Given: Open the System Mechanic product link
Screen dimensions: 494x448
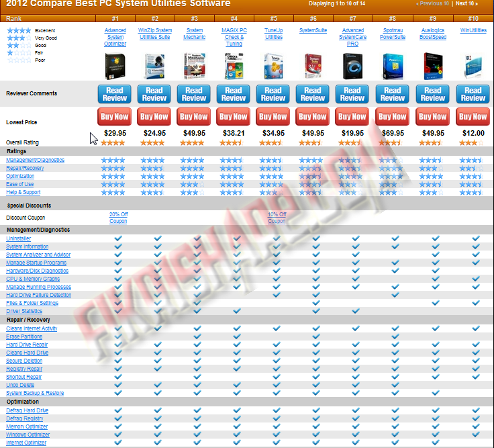Looking at the screenshot, I should [195, 34].
